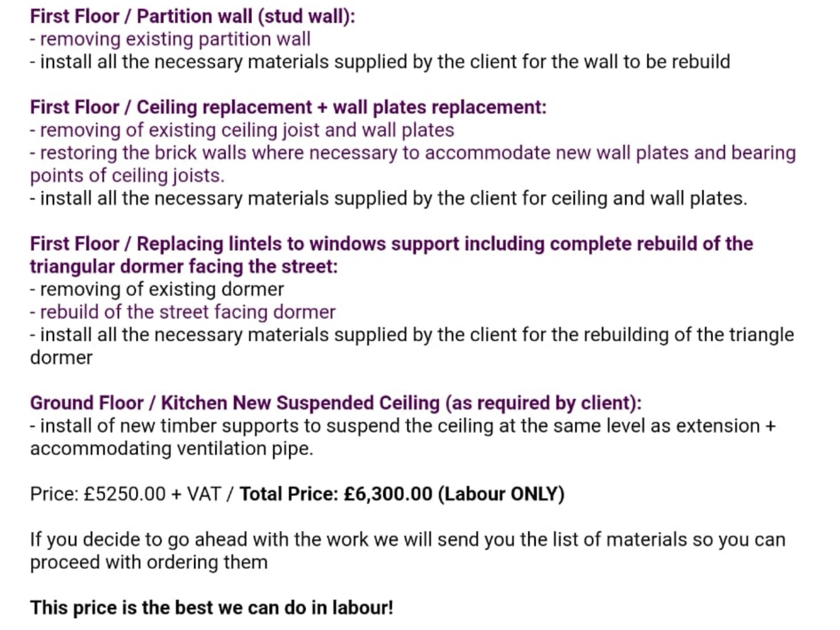This screenshot has width=840, height=630.
Task: Click the 'Price: £5250.00 + VAT' text
Action: pos(125,494)
